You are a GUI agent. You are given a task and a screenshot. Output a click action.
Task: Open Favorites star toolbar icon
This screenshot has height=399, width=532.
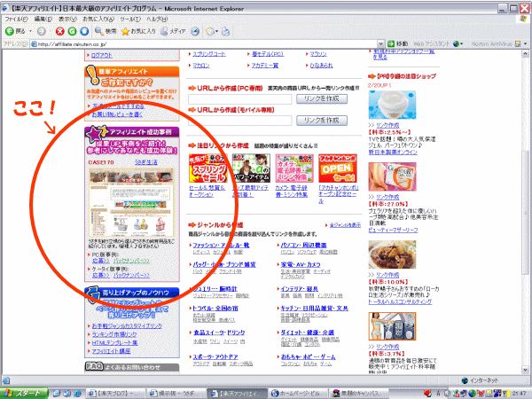tap(125, 31)
